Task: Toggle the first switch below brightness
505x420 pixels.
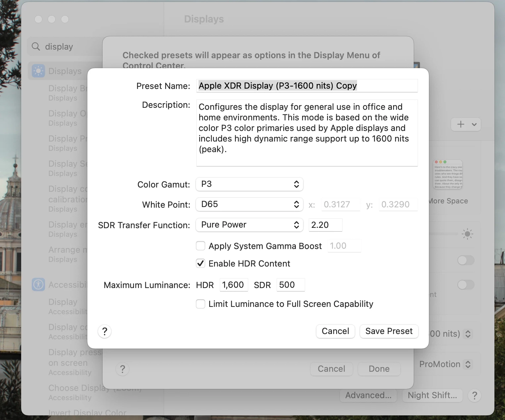Action: 466,260
